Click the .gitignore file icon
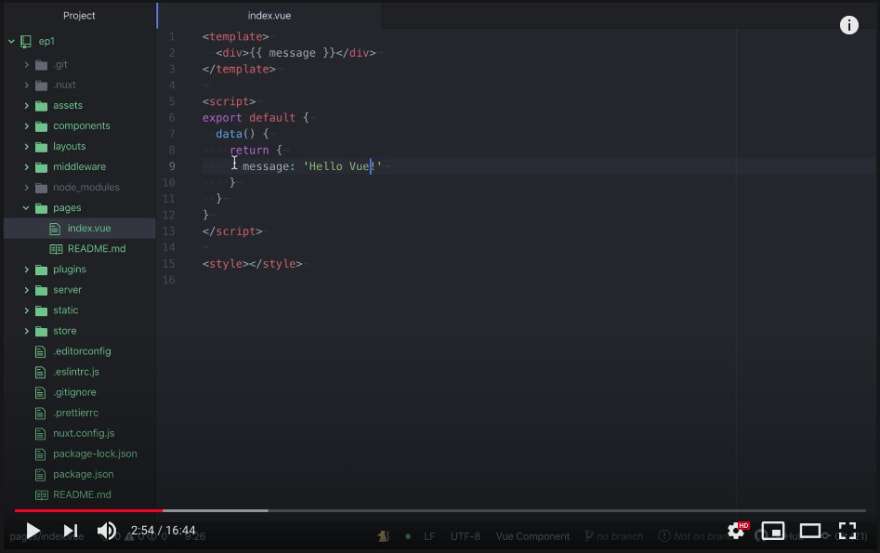Viewport: 880px width, 553px height. [x=40, y=392]
